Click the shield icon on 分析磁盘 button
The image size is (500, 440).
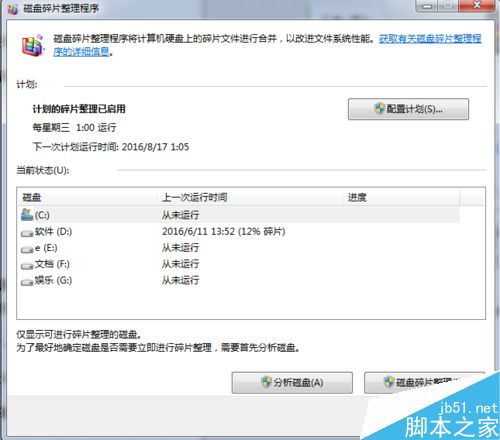[266, 382]
